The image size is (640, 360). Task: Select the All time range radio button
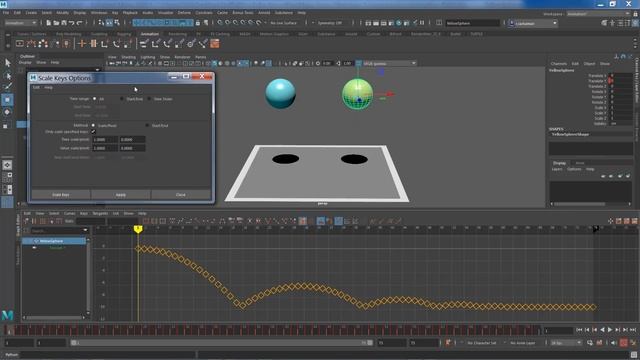click(95, 99)
